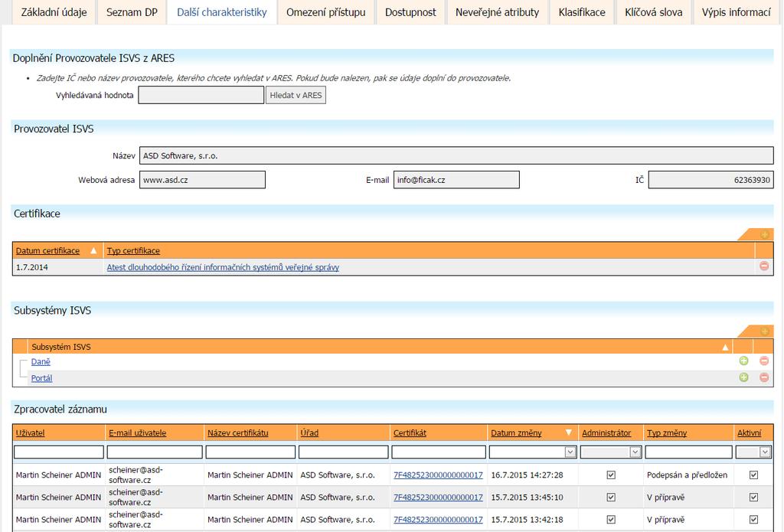Remove the 1.7.2014 certification row

[x=764, y=266]
